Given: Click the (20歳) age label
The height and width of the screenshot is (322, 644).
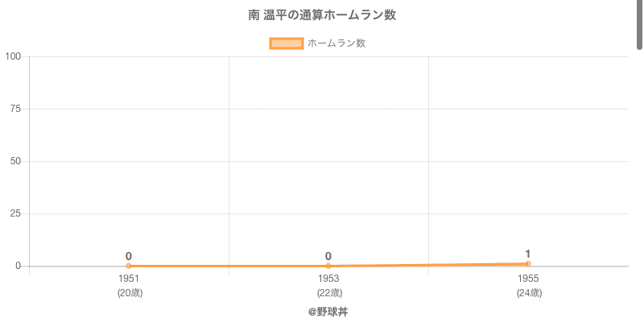Looking at the screenshot, I should coord(129,293).
